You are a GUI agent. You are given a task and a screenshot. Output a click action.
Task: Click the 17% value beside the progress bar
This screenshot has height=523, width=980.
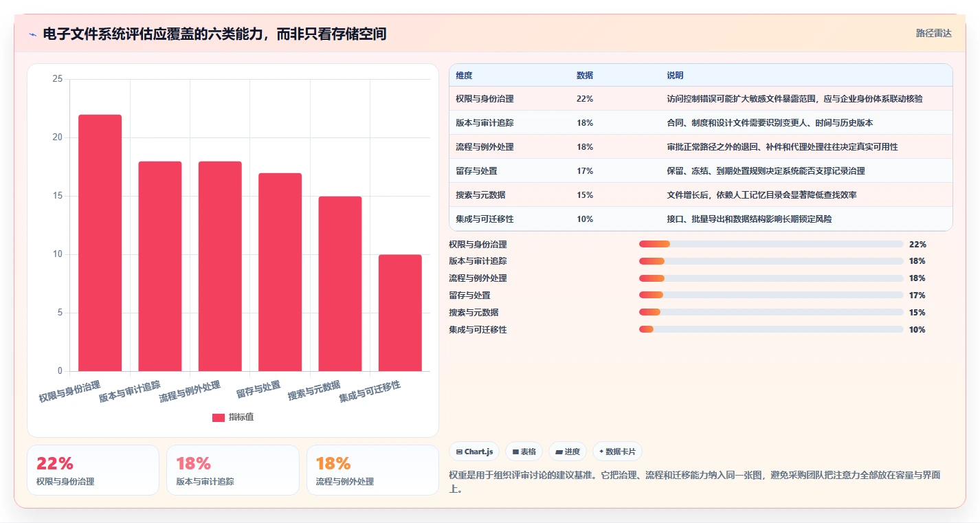[917, 296]
